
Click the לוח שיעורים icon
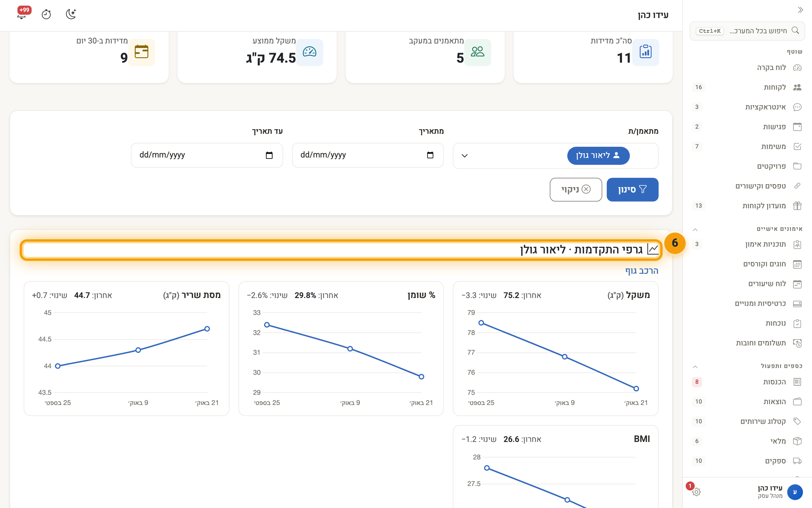[x=797, y=284]
